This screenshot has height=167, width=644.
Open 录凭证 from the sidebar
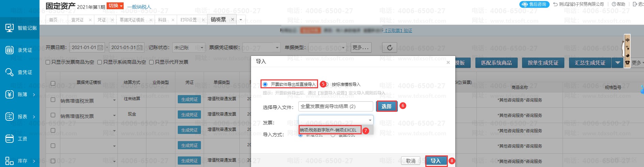pos(10,50)
